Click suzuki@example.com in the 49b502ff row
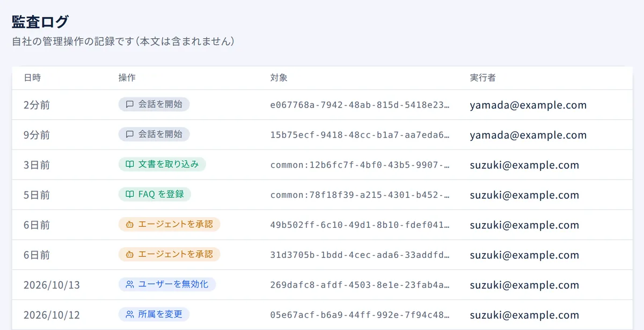The height and width of the screenshot is (330, 644). coord(525,225)
